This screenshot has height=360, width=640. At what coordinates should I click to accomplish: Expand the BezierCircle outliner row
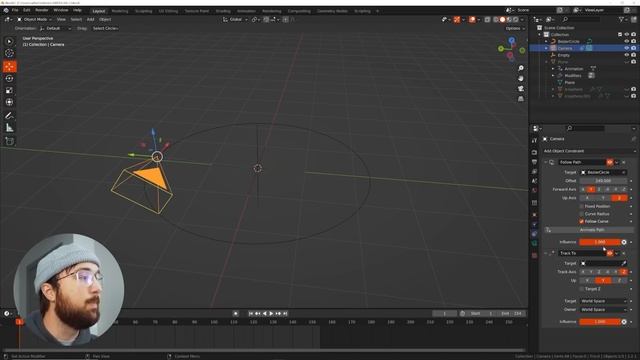pos(547,41)
